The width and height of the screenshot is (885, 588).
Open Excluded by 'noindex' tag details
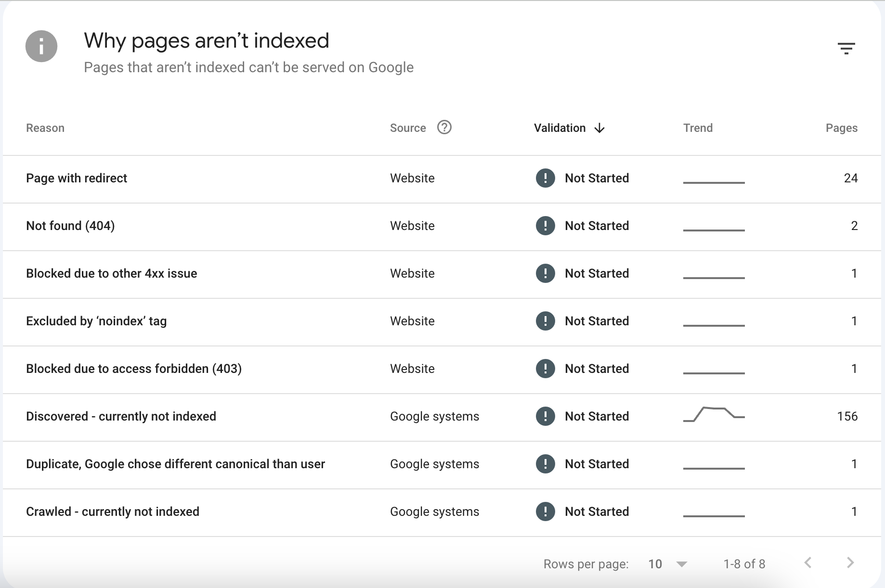point(96,321)
